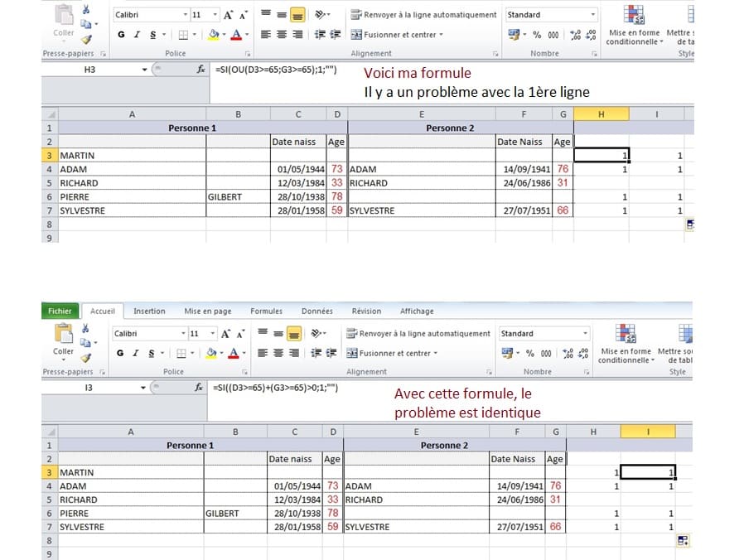Screen dimensions: 744x560
Task: Toggle italic I in the upper ribbon
Action: click(137, 35)
